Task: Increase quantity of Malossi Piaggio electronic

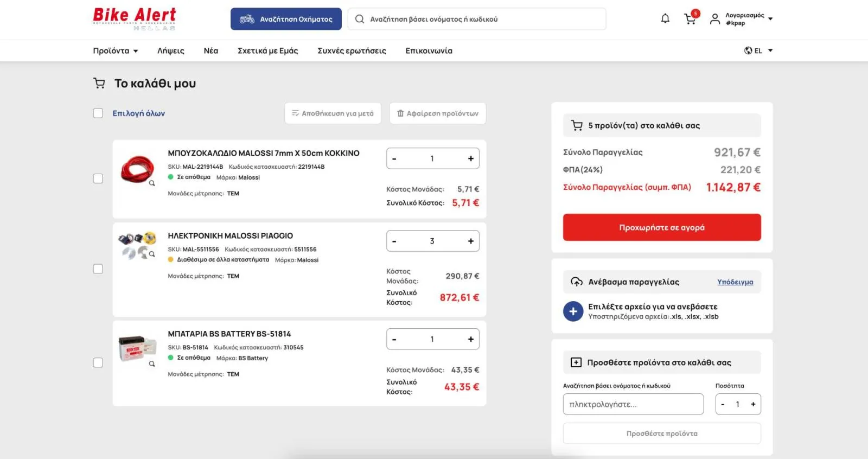Action: 470,241
